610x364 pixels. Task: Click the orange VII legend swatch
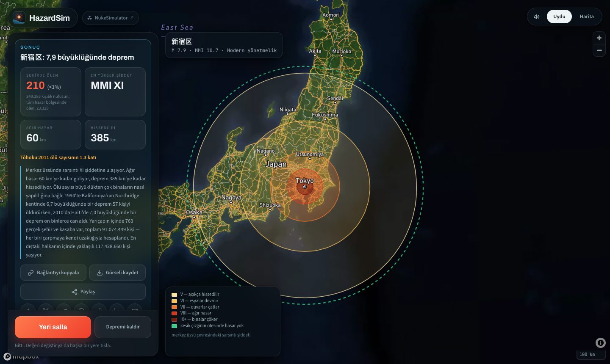174,307
